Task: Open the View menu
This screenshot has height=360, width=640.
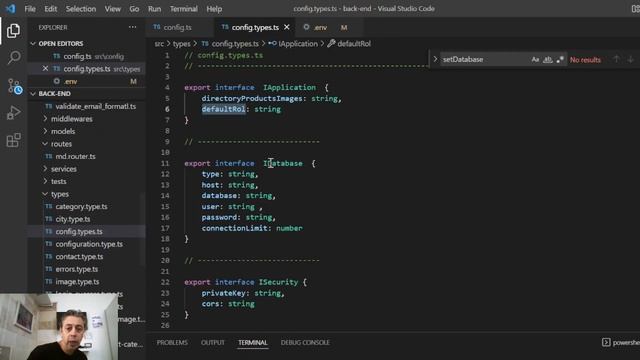Action: [x=113, y=9]
